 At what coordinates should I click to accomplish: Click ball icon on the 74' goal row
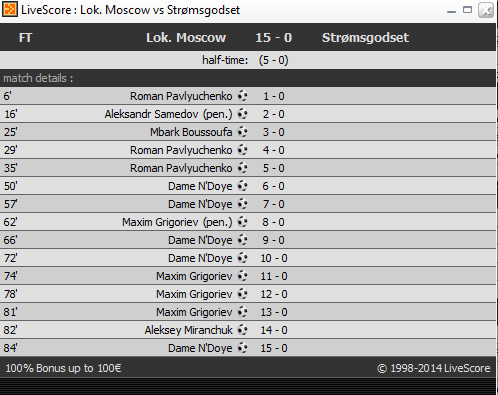[242, 276]
